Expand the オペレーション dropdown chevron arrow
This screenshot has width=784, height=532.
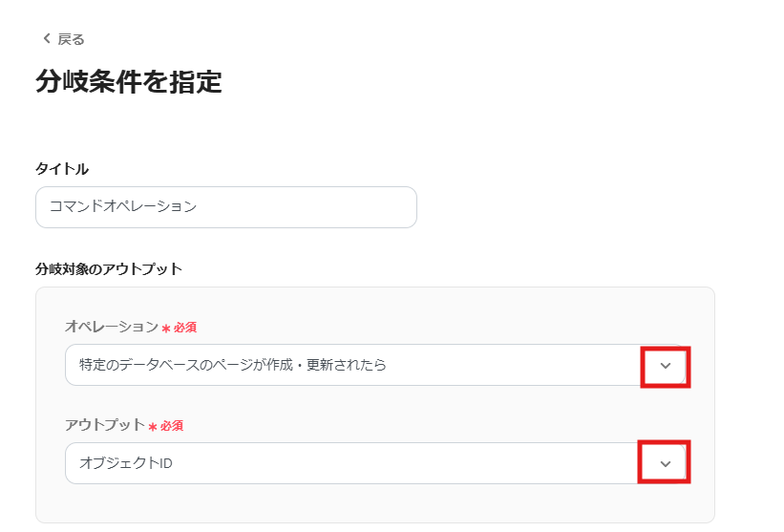tap(666, 366)
